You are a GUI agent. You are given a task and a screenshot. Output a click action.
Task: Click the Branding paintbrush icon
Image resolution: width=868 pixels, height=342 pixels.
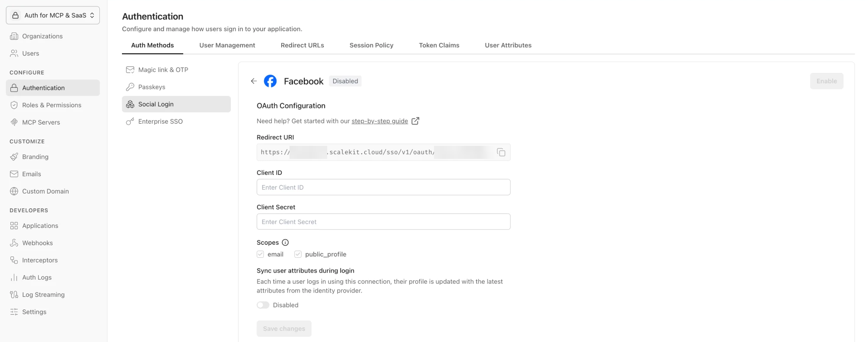point(14,157)
